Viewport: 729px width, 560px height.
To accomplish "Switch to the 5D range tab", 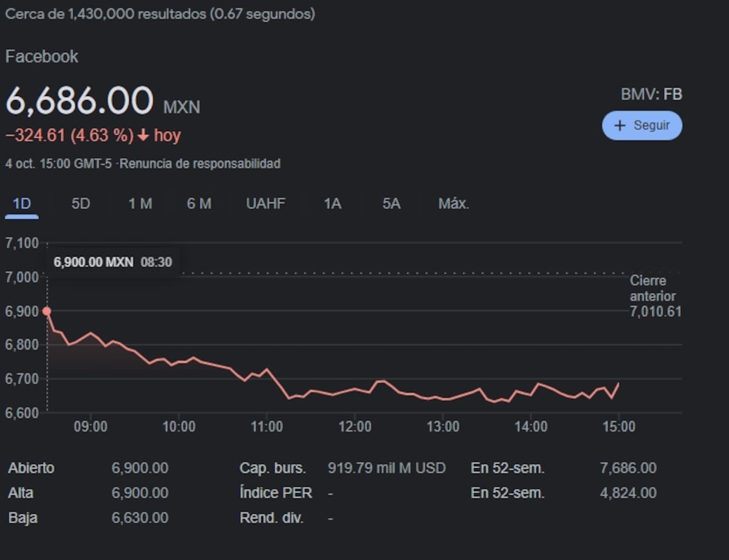I will pyautogui.click(x=80, y=204).
